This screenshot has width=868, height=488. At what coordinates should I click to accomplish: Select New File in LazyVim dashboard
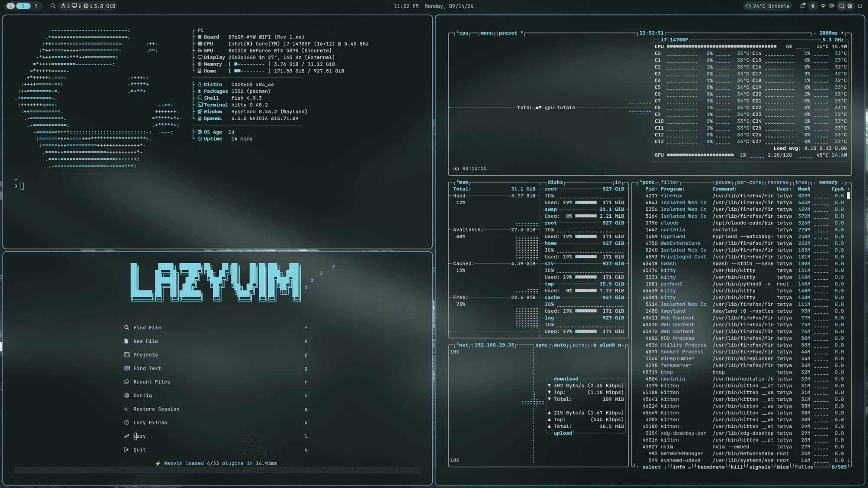(x=217, y=341)
